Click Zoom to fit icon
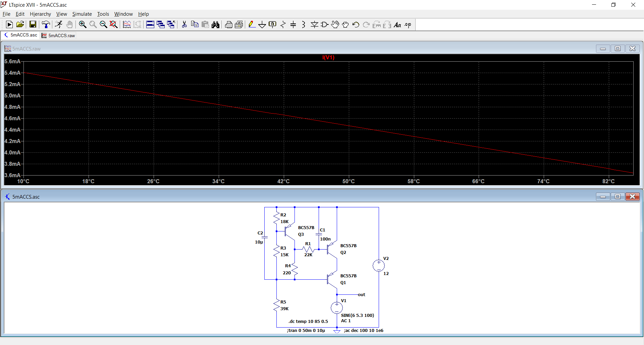 click(114, 24)
